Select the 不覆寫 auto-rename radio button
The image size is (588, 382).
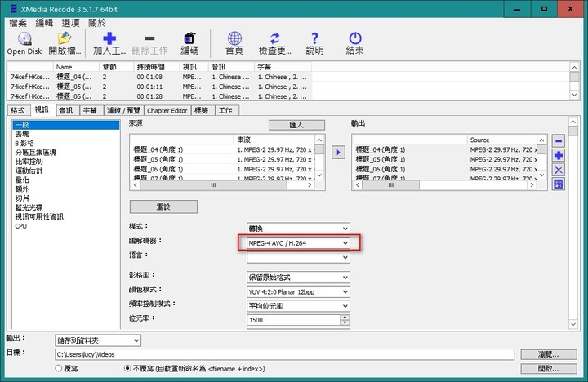point(127,368)
